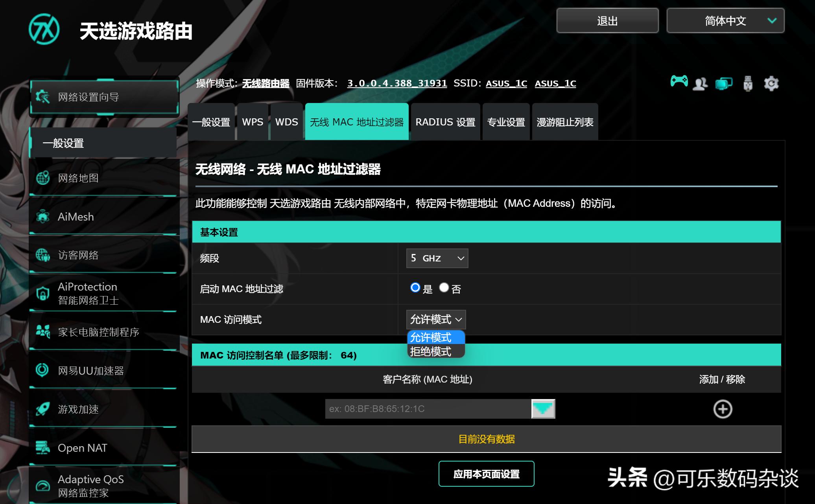The image size is (815, 504).
Task: Select the 游戏加速 rocket icon
Action: point(42,409)
